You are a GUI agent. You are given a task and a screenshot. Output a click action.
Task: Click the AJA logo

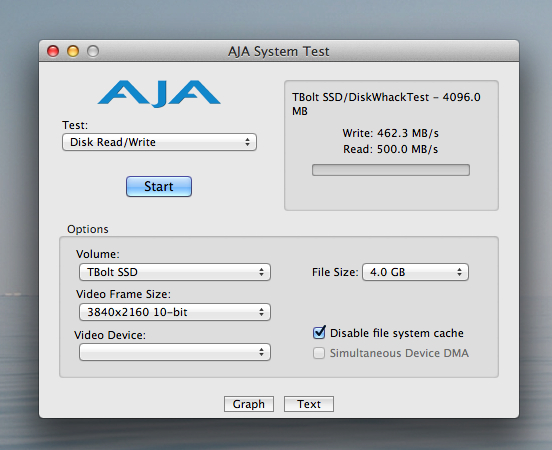[159, 94]
